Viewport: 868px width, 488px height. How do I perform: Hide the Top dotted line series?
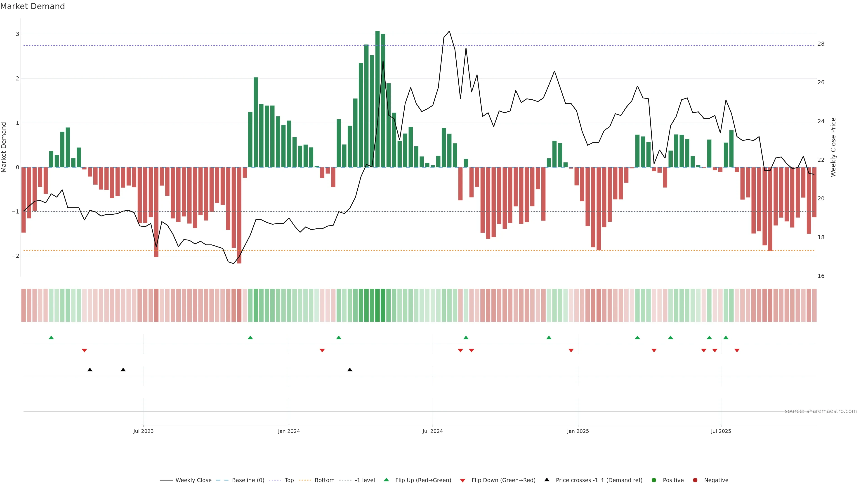click(289, 480)
